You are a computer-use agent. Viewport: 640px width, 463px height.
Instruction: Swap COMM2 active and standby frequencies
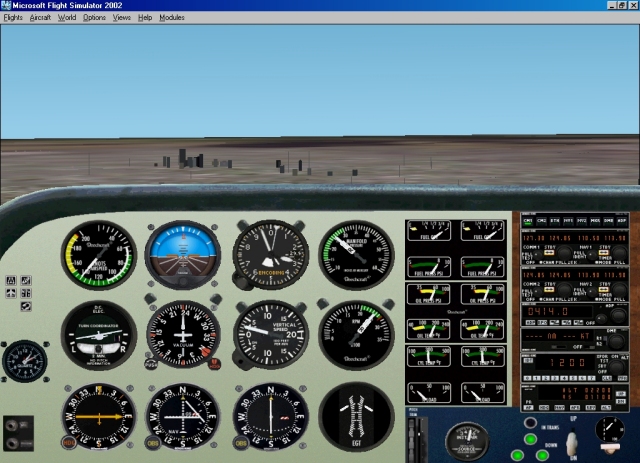[549, 289]
